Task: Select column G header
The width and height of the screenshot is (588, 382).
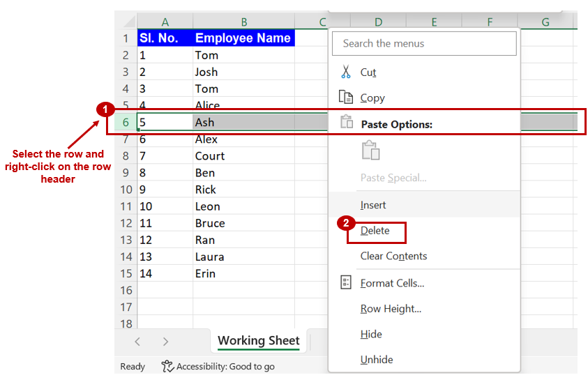Action: 545,22
